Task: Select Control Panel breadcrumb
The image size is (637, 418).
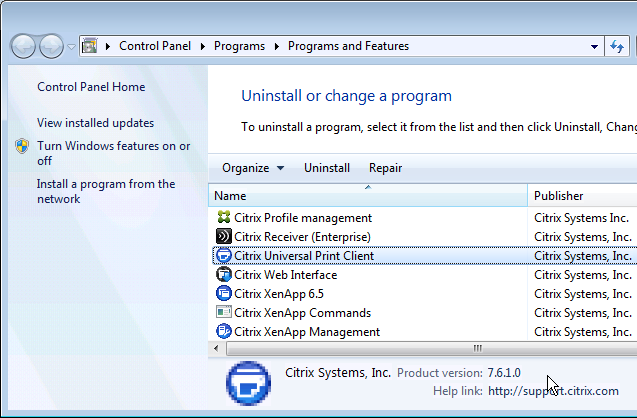Action: coord(155,46)
